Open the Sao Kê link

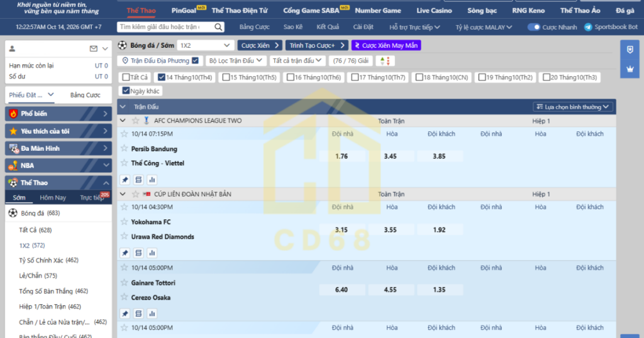coord(293,27)
